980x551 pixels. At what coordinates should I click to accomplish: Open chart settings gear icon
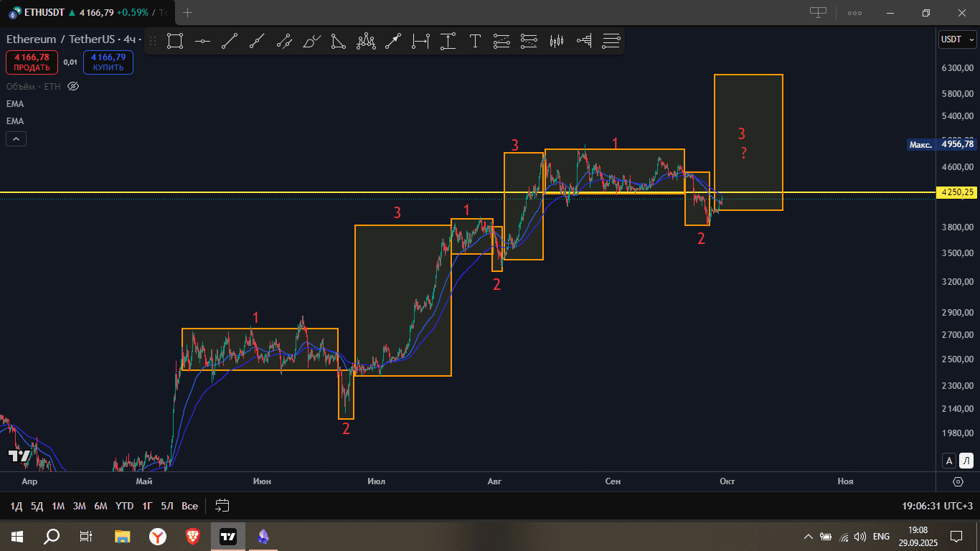958,481
